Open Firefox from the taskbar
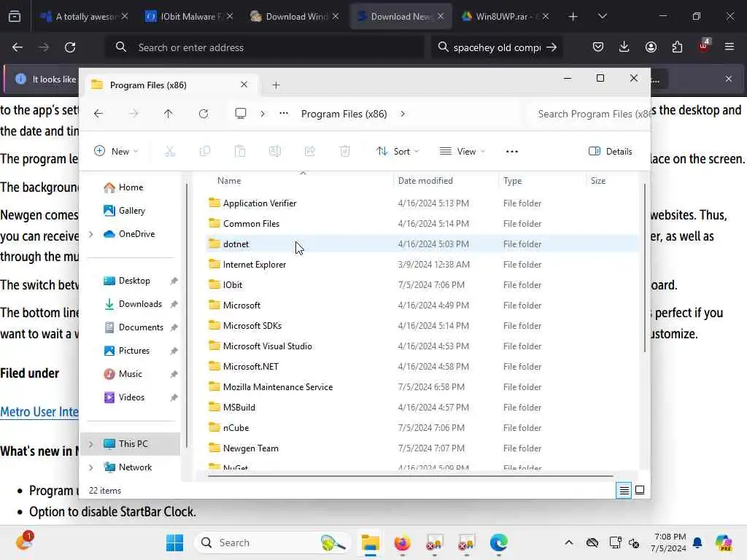This screenshot has width=747, height=560. coord(402,542)
